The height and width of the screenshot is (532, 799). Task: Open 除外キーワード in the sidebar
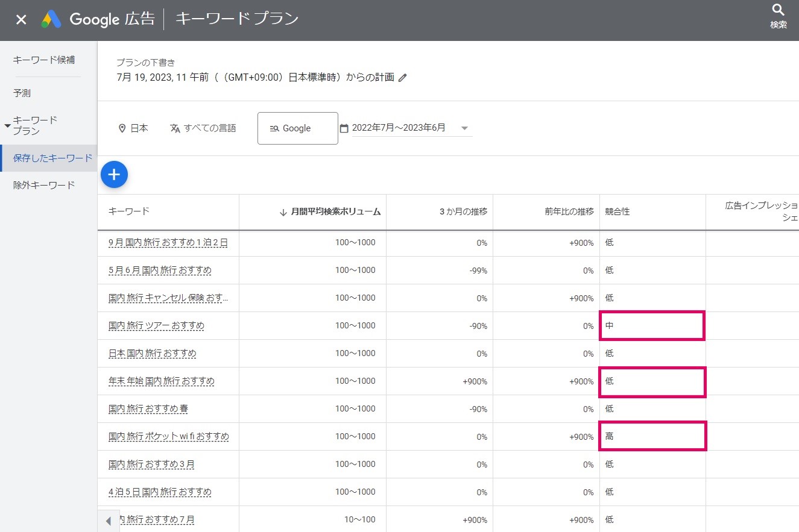44,185
